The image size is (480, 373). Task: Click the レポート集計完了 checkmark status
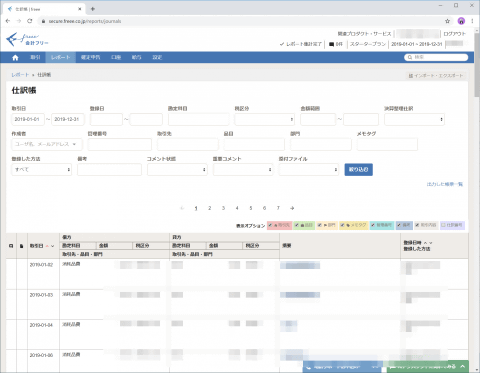[301, 44]
